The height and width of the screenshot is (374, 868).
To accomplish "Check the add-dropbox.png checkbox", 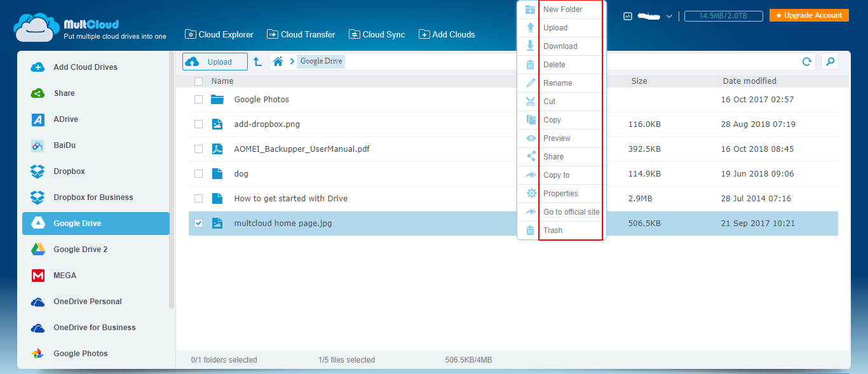I will 199,124.
